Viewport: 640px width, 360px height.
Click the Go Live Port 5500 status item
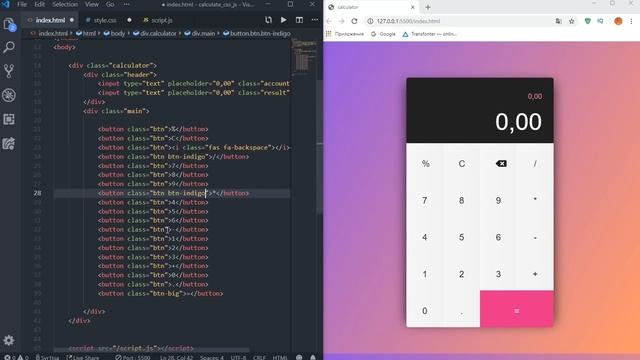[133, 357]
